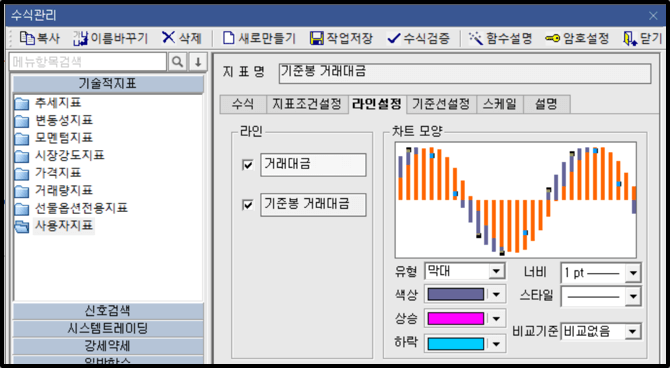Click the 복사 copy toolbar icon
This screenshot has height=368, width=670.
pyautogui.click(x=27, y=38)
